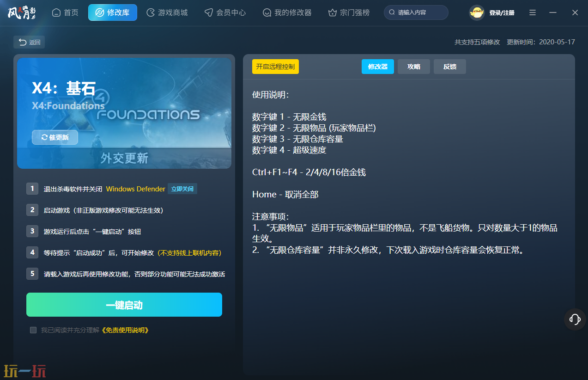The width and height of the screenshot is (588, 380).
Task: Click 立即关闭 Windows Defender button
Action: click(182, 189)
